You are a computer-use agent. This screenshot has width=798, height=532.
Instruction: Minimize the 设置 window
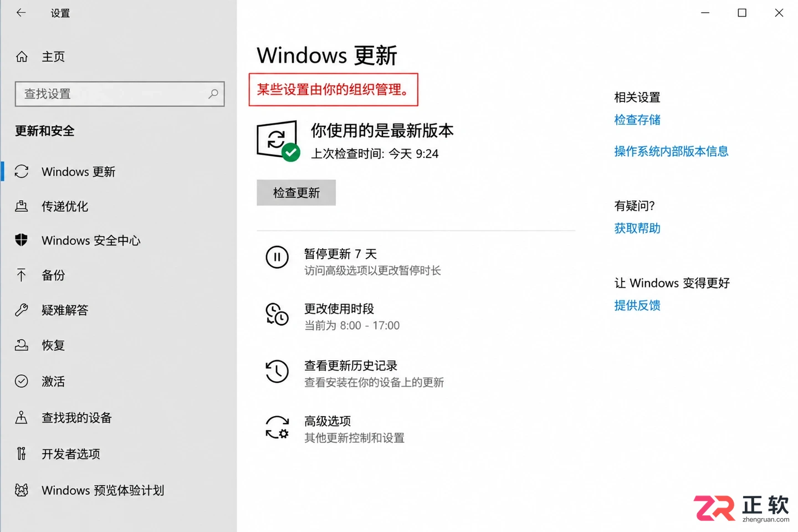705,12
